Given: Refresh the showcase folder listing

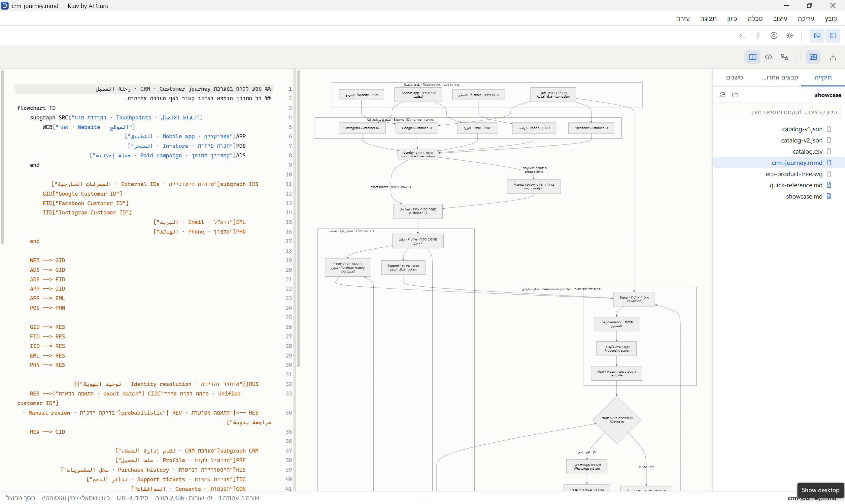Looking at the screenshot, I should tap(722, 95).
